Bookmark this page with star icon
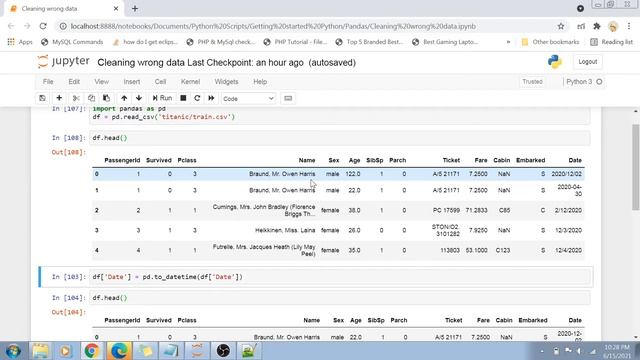The image size is (640, 360). click(561, 26)
